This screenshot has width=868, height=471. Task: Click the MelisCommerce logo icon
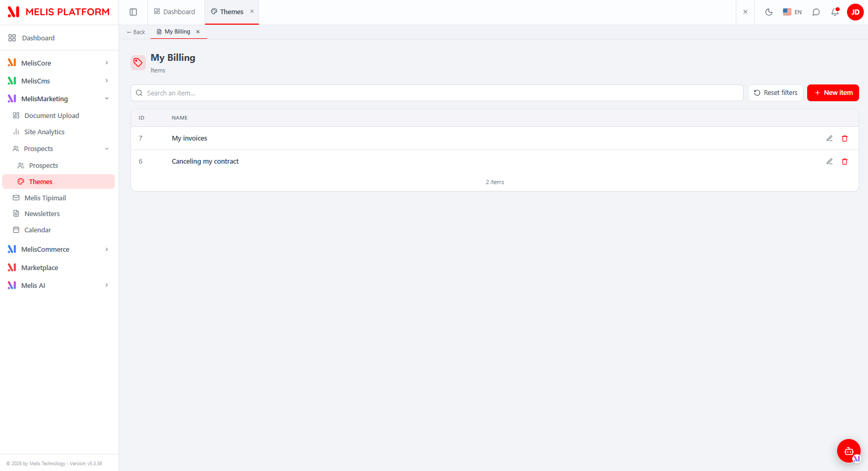click(12, 249)
